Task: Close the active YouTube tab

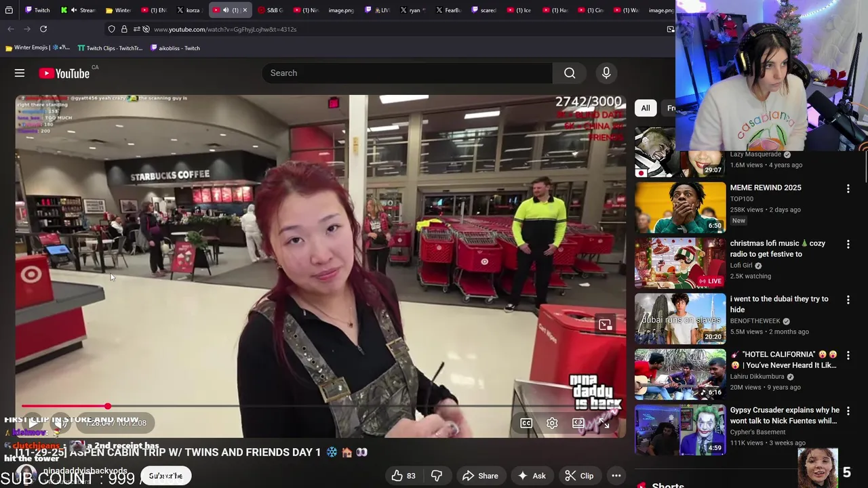Action: pyautogui.click(x=245, y=10)
